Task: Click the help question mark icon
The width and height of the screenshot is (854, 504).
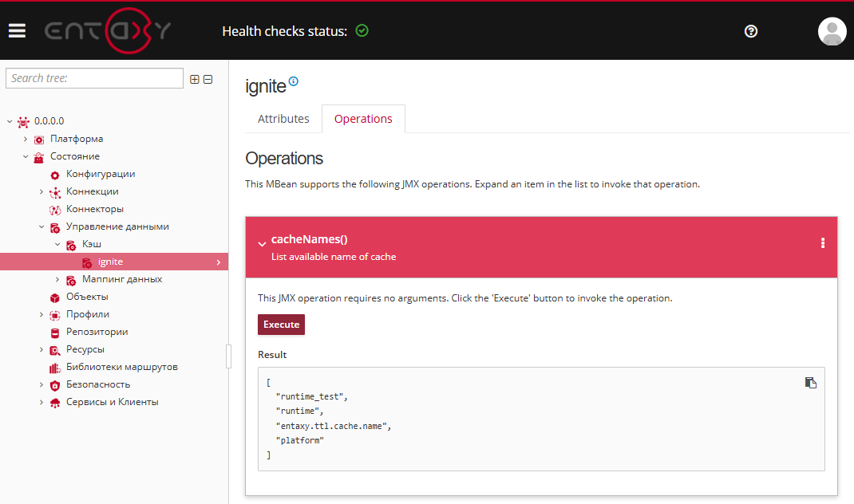Action: [750, 31]
